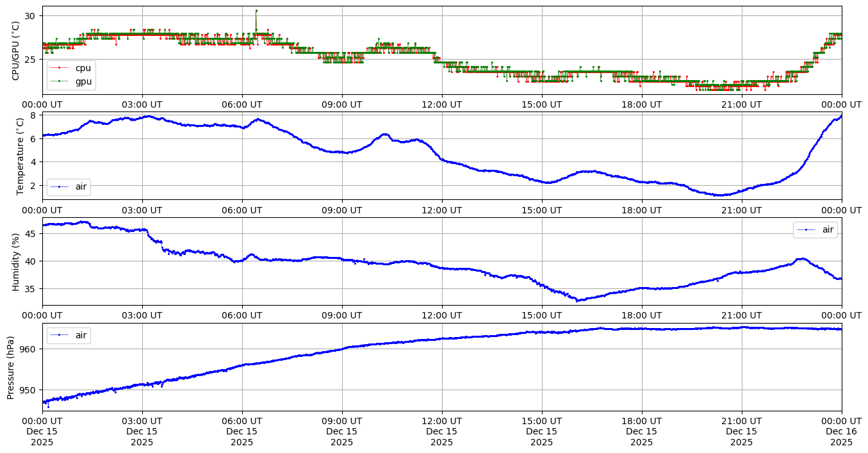Select the 'gpu' text label in top legend
Image resolution: width=868 pixels, height=453 pixels.
click(83, 81)
